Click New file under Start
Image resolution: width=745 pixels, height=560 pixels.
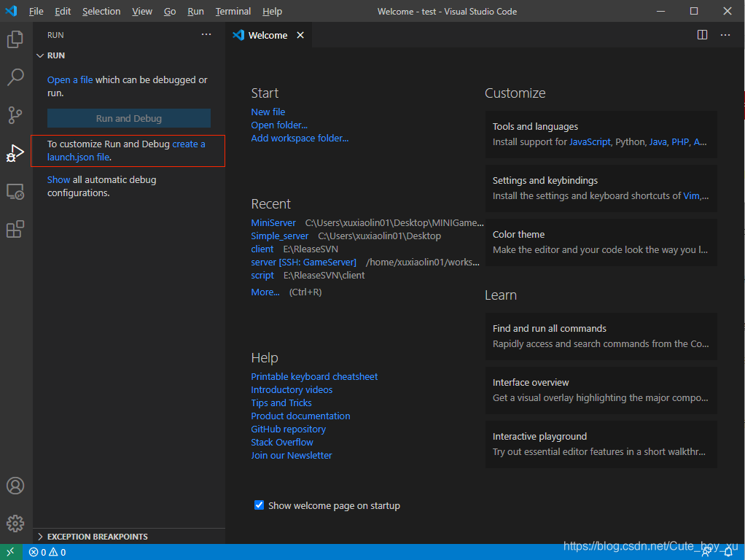click(268, 112)
